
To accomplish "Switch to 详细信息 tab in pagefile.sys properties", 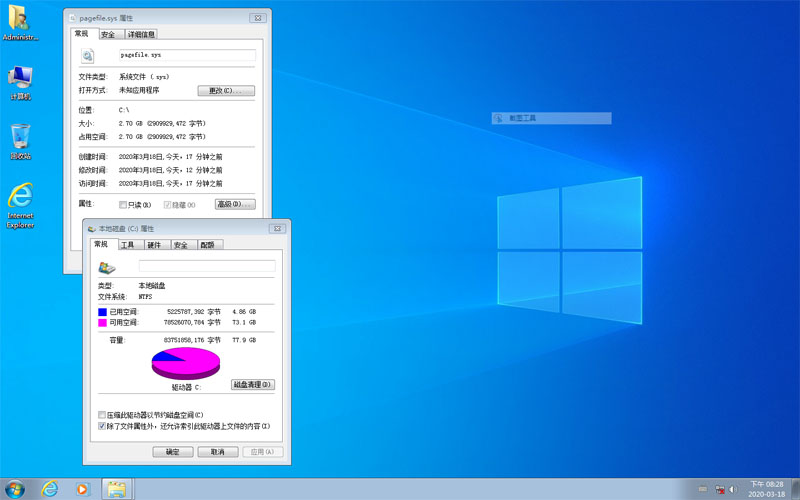I will click(x=141, y=34).
